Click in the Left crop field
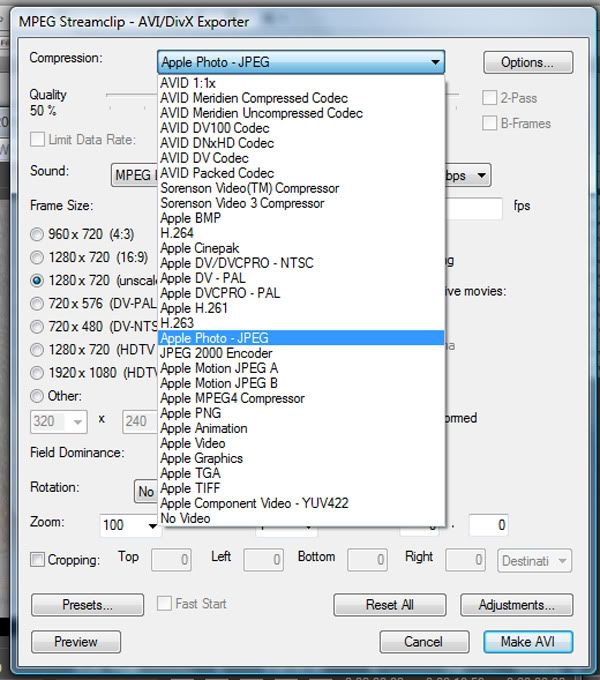 (264, 560)
